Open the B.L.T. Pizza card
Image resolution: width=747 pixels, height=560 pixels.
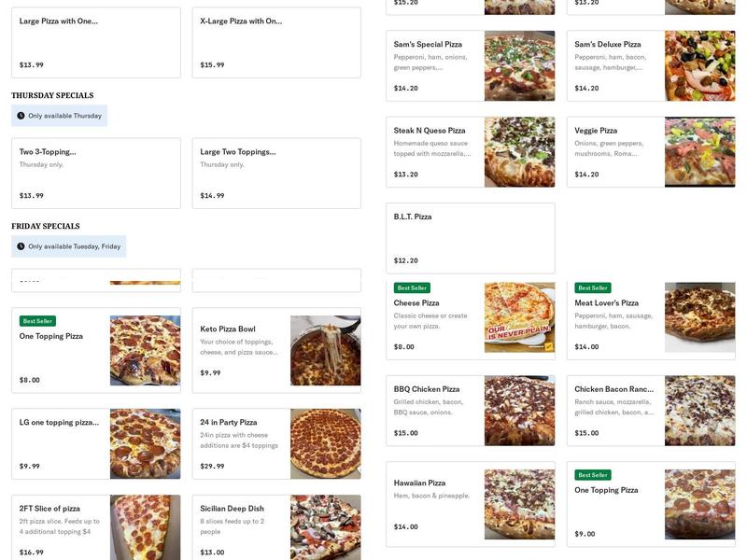[x=412, y=216]
